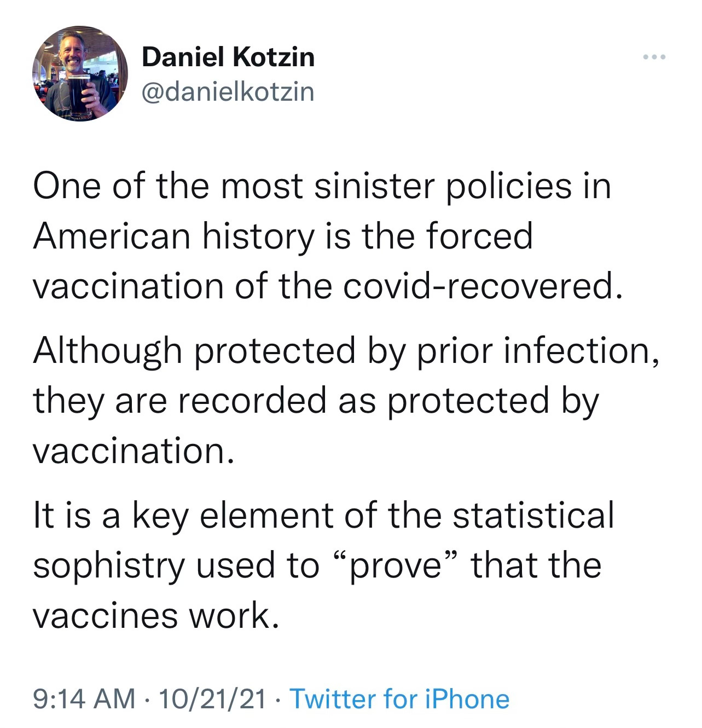
Task: Click the @danielkotzin handle
Action: click(228, 91)
